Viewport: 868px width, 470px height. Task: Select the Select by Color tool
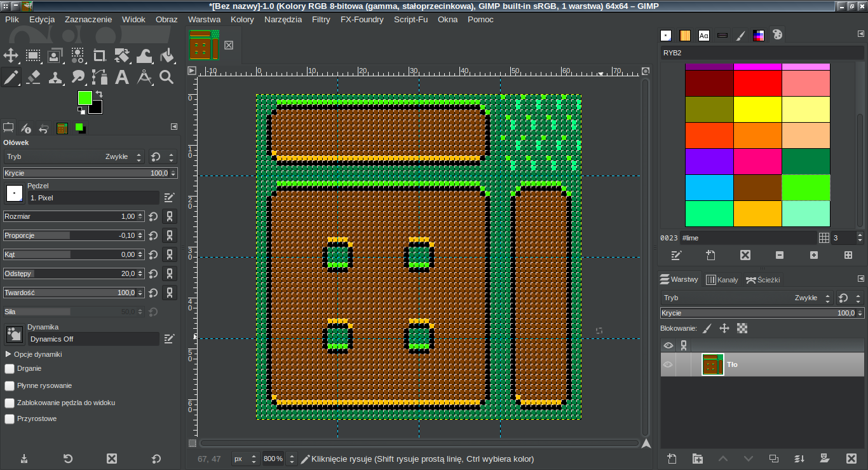click(x=78, y=55)
